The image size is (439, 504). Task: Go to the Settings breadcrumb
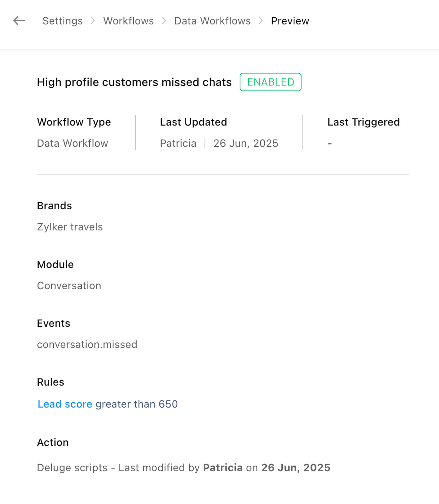[x=63, y=21]
